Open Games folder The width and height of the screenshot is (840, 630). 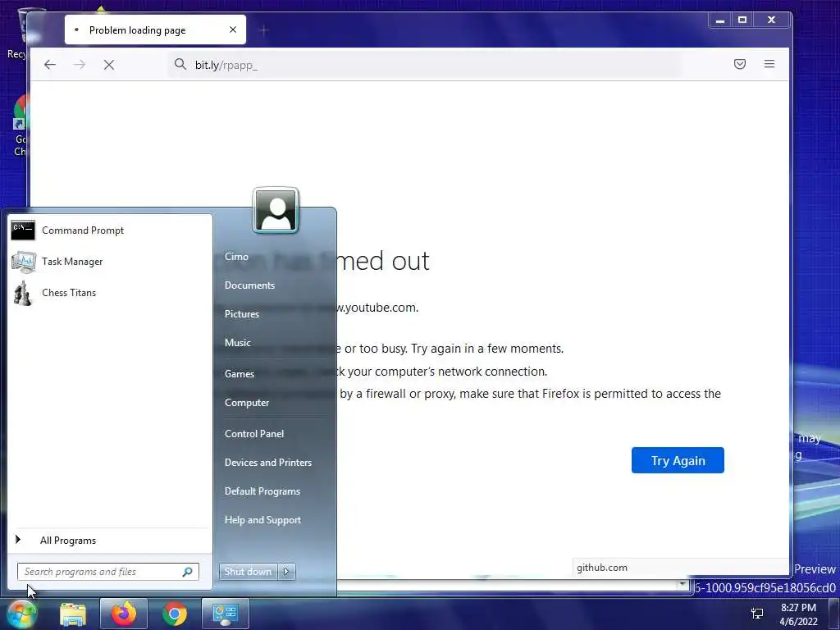click(239, 374)
